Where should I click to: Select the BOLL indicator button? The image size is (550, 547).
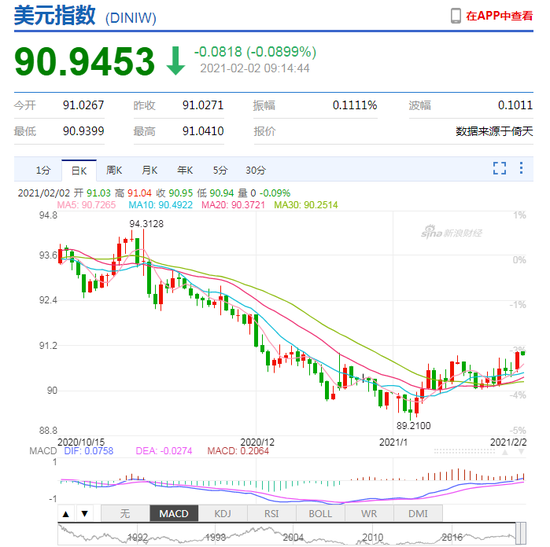[x=320, y=514]
